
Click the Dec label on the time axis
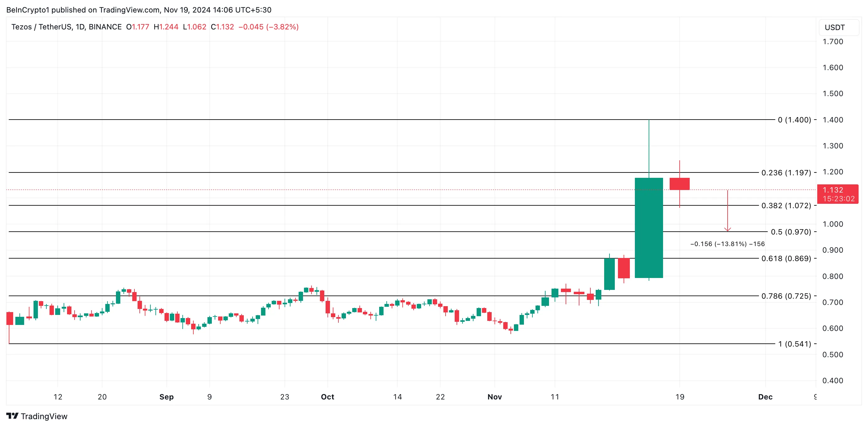[765, 397]
